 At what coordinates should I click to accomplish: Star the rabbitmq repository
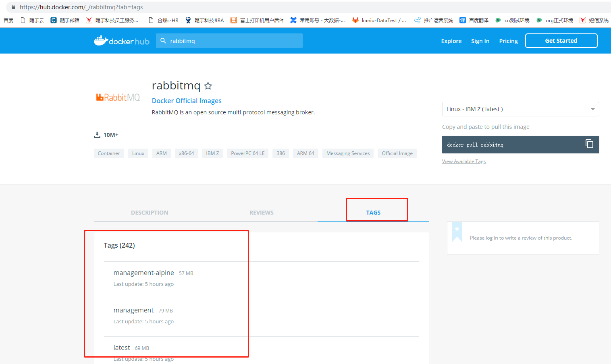208,86
